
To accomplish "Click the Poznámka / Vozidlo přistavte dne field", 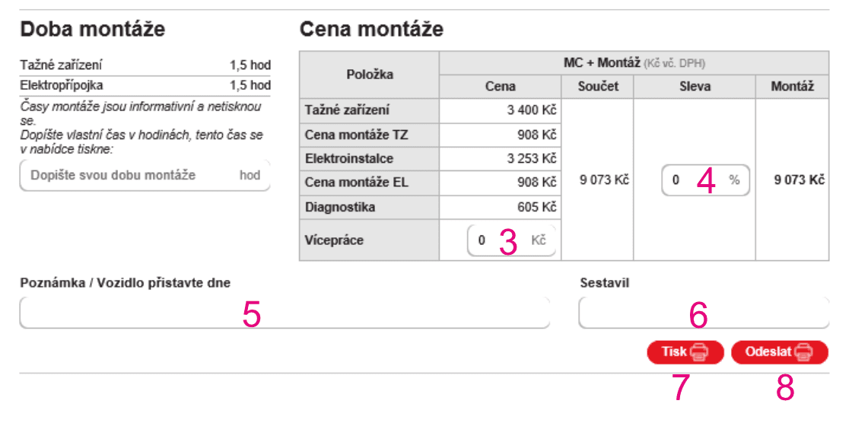I will (x=285, y=313).
